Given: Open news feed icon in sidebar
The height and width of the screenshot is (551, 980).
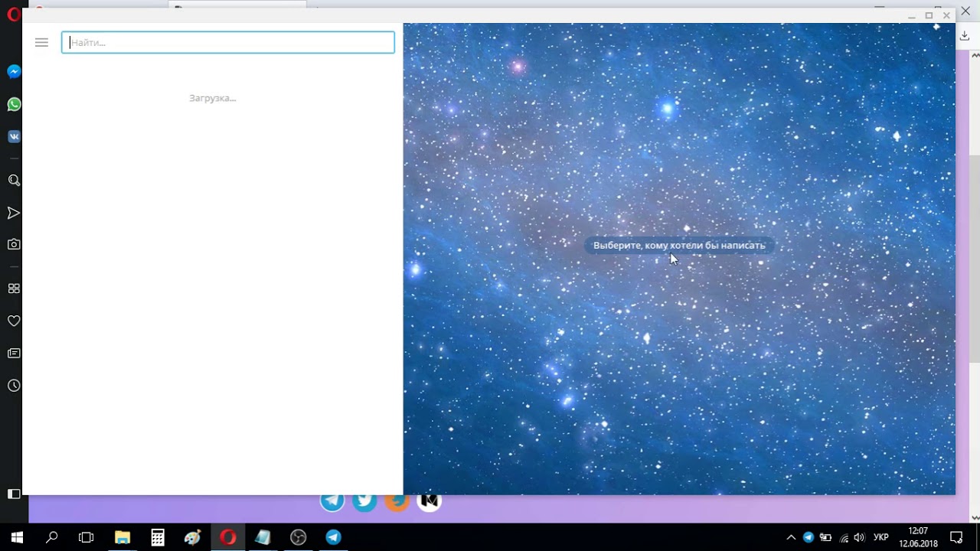Looking at the screenshot, I should [14, 353].
